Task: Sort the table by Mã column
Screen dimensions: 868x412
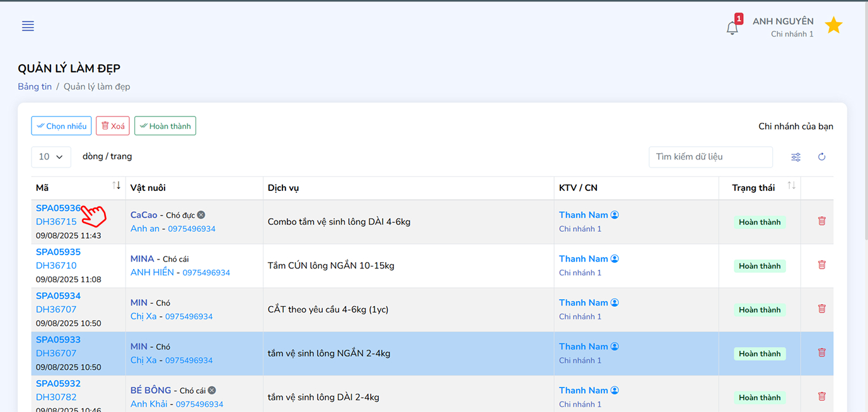Action: click(x=116, y=186)
